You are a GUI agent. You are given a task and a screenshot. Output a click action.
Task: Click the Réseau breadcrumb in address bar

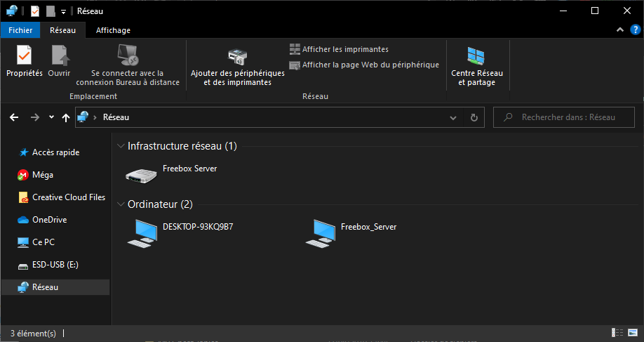(x=116, y=117)
